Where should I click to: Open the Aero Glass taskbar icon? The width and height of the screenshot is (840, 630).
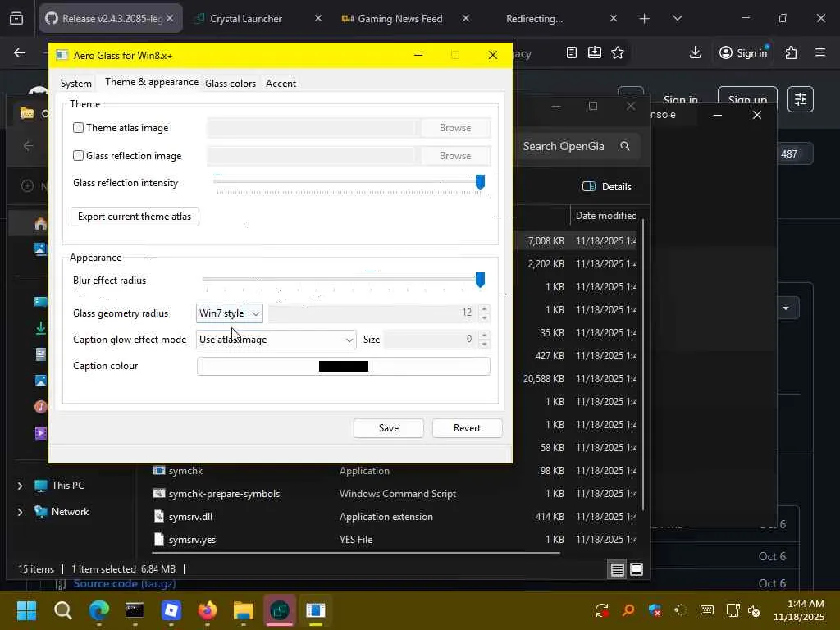click(x=316, y=610)
